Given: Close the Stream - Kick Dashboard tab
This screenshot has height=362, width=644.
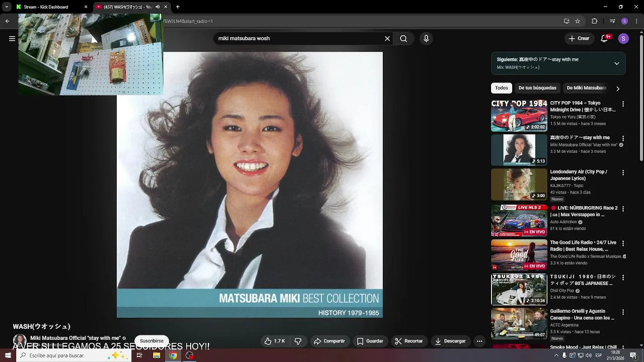Looking at the screenshot, I should pyautogui.click(x=86, y=7).
